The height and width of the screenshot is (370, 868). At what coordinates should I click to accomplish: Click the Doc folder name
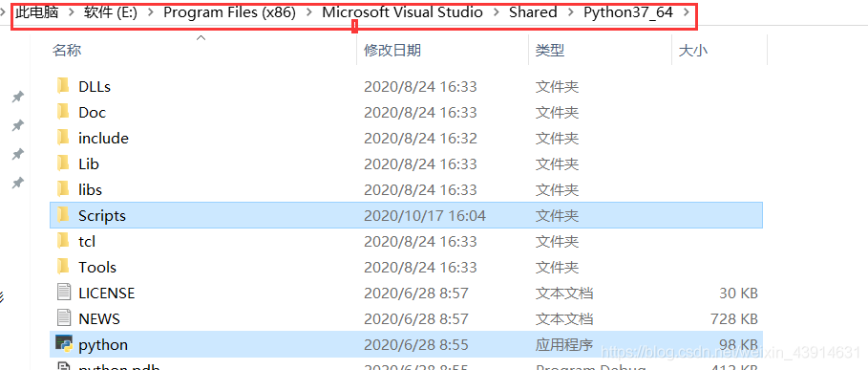pos(92,113)
